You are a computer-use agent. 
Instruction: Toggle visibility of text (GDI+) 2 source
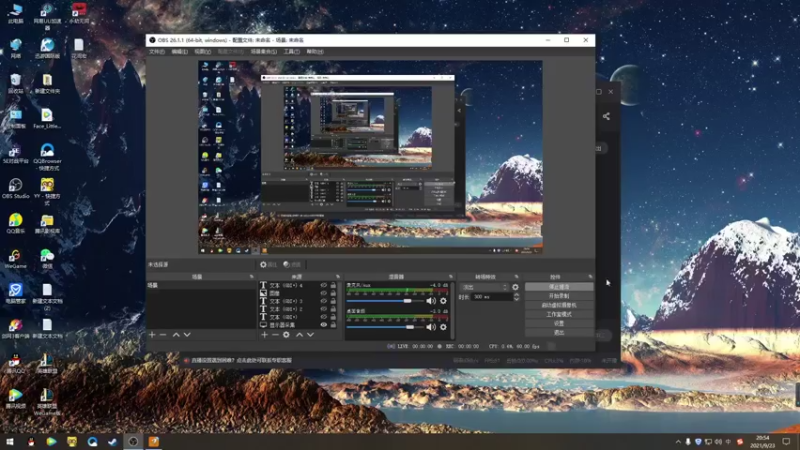point(323,309)
